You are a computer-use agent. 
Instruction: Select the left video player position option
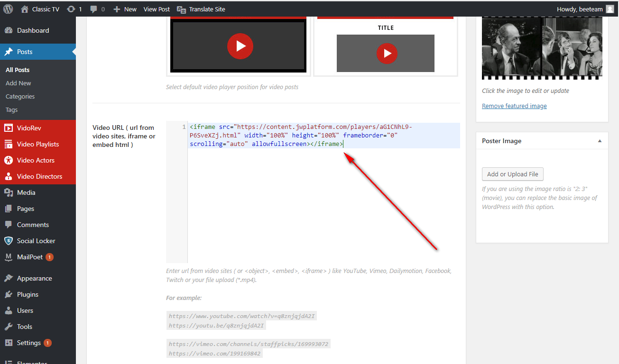coord(239,46)
